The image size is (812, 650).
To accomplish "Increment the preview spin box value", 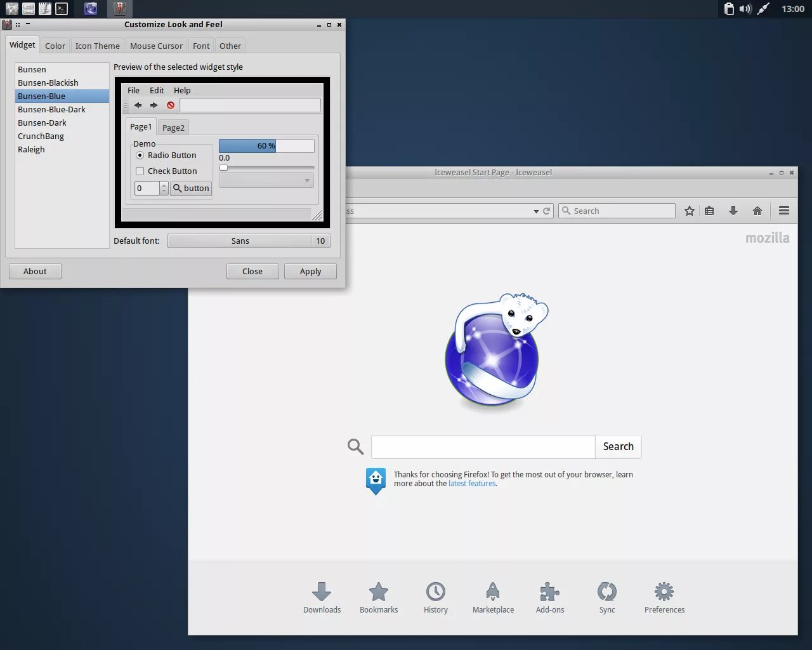I will (164, 185).
